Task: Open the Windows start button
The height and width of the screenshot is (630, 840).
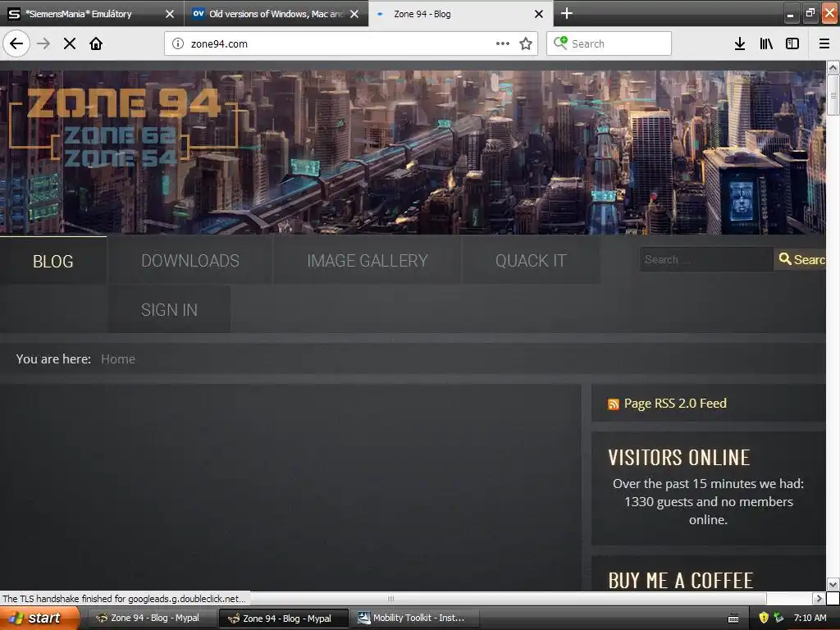Action: (x=39, y=618)
